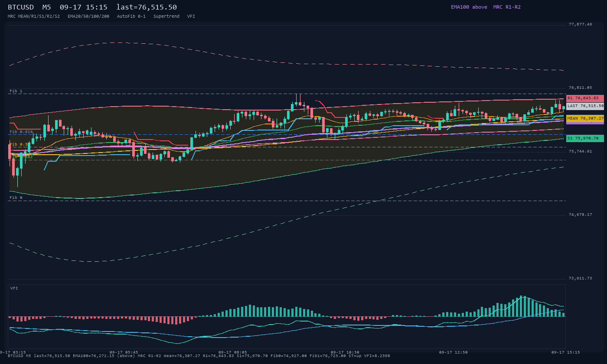
Task: Click the 09-17 12:50 time axis label
Action: pyautogui.click(x=454, y=353)
